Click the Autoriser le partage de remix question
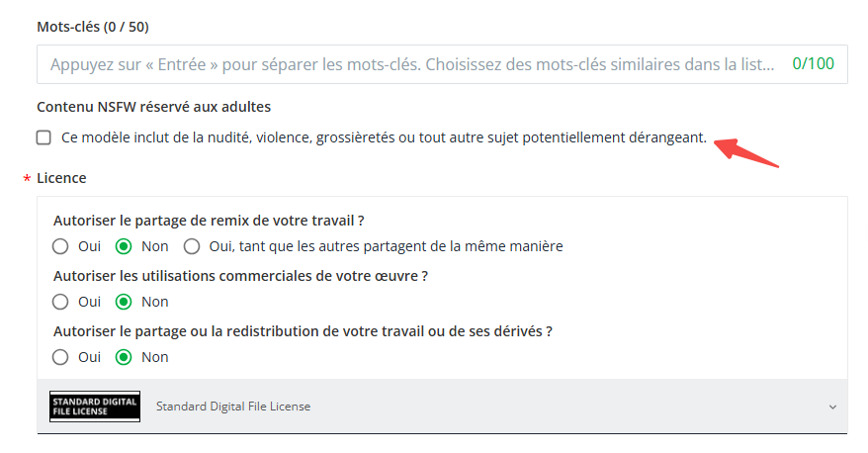This screenshot has height=453, width=868. (209, 221)
